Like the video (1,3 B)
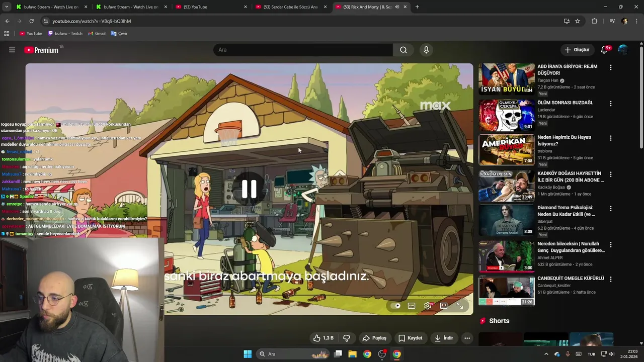Viewport: 644px width, 362px height. tap(323, 338)
